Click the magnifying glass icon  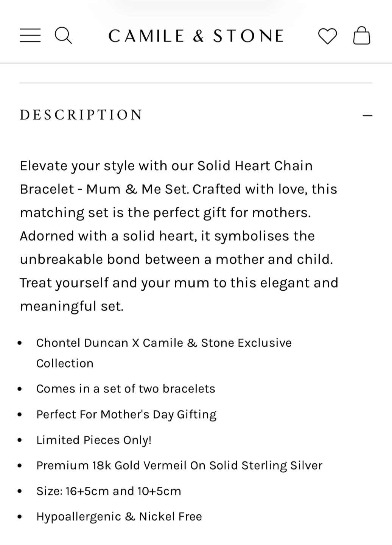[63, 35]
